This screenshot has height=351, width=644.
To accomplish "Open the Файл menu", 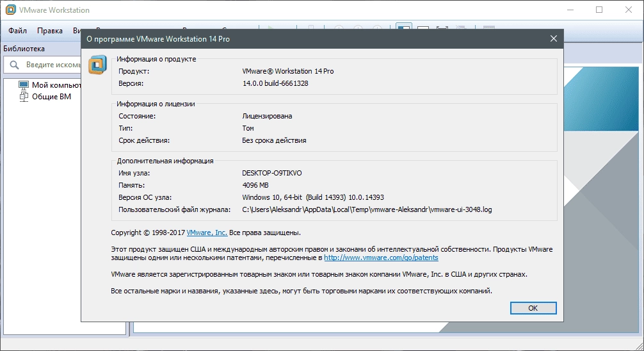I will click(x=18, y=31).
